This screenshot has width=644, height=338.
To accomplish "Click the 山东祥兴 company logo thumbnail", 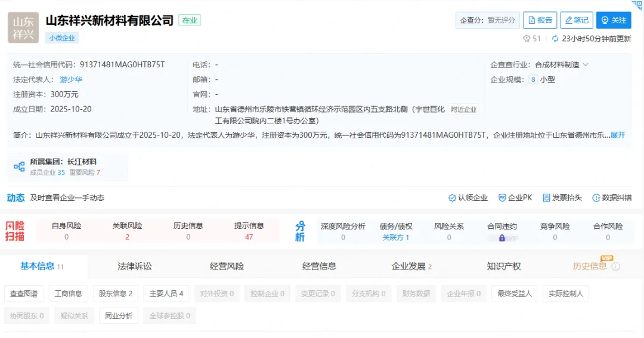I will [23, 27].
